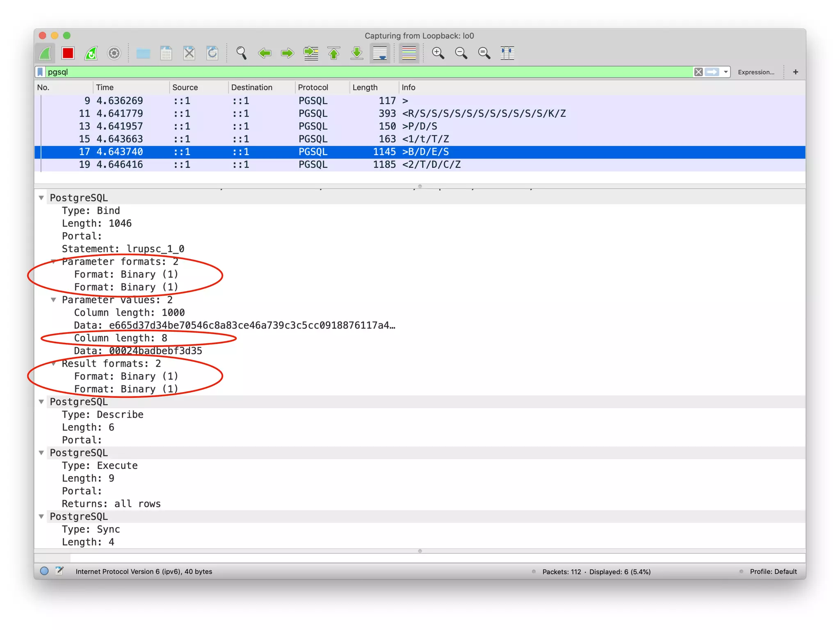The image size is (840, 630).
Task: Zoom in the main window text
Action: coord(438,53)
